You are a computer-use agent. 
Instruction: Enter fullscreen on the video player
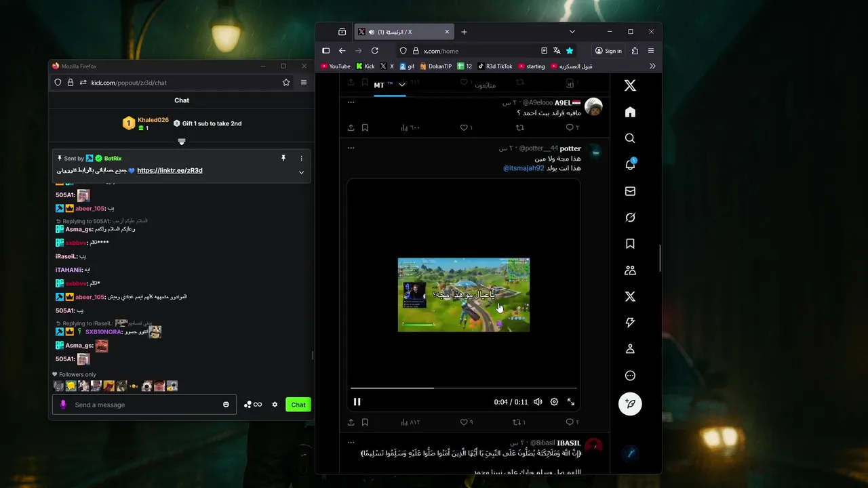(x=571, y=402)
